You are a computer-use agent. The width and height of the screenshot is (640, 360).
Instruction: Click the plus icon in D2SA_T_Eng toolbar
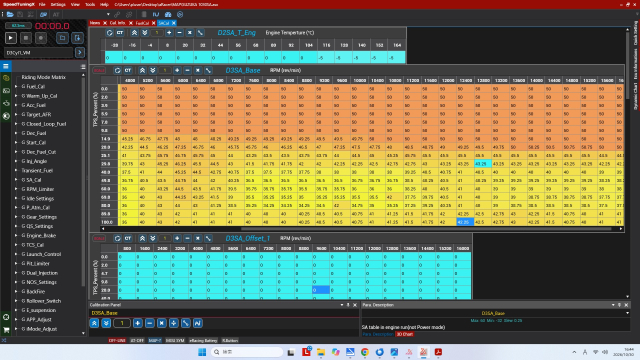tap(169, 33)
